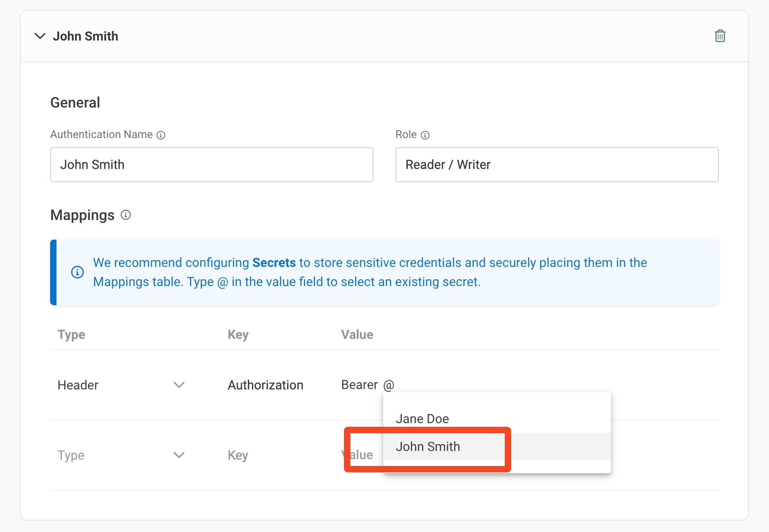Select Jane Doe from the secrets list
The image size is (769, 532).
(x=497, y=419)
